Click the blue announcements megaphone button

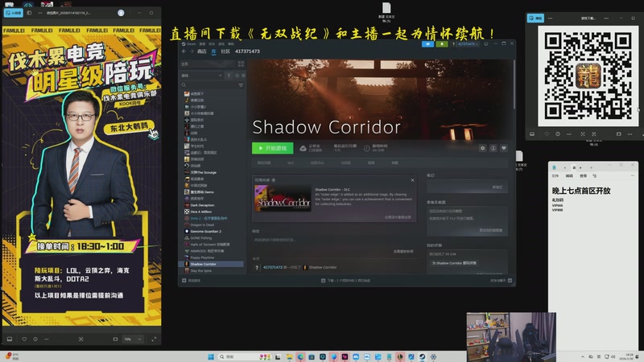click(427, 44)
